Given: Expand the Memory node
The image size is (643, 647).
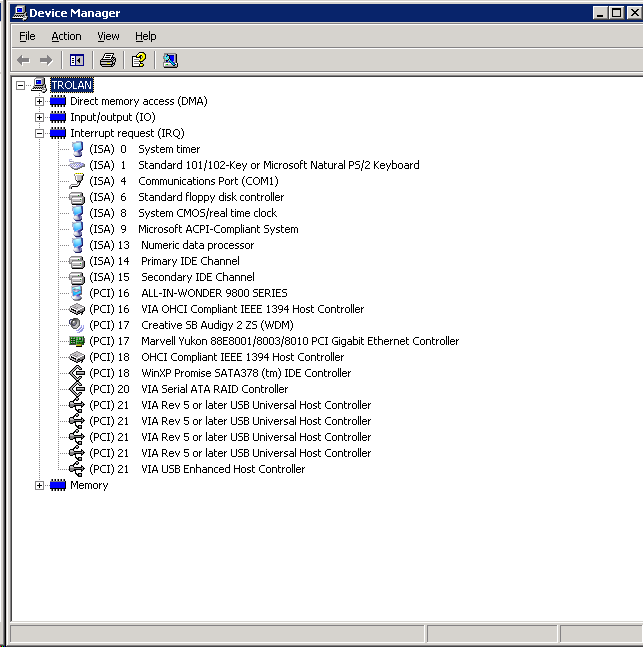Looking at the screenshot, I should [x=40, y=485].
